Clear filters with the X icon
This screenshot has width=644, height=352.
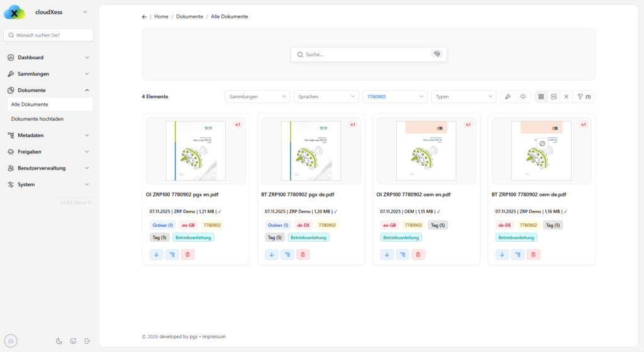coord(567,96)
